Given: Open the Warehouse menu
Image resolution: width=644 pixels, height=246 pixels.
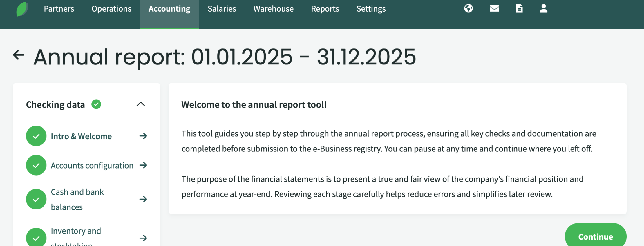Looking at the screenshot, I should [274, 9].
